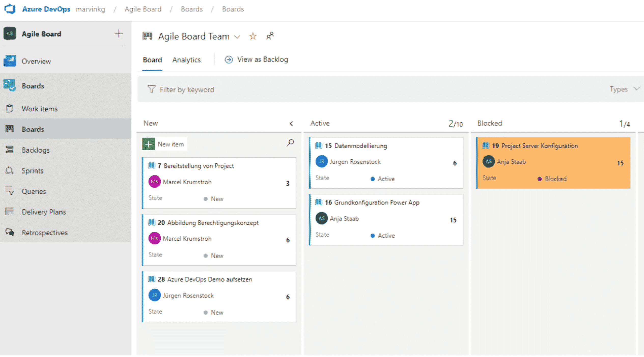Select the Queries icon
644x357 pixels.
tap(10, 191)
